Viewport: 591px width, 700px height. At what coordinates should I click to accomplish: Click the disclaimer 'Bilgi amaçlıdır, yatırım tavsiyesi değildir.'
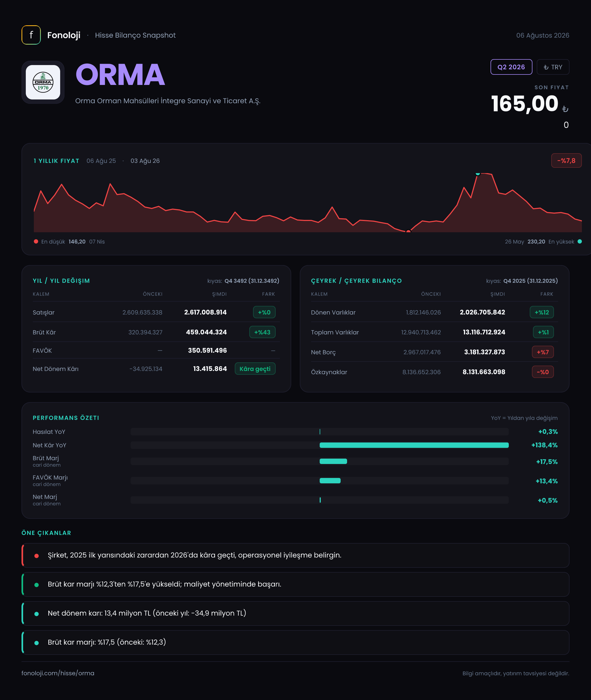point(516,673)
